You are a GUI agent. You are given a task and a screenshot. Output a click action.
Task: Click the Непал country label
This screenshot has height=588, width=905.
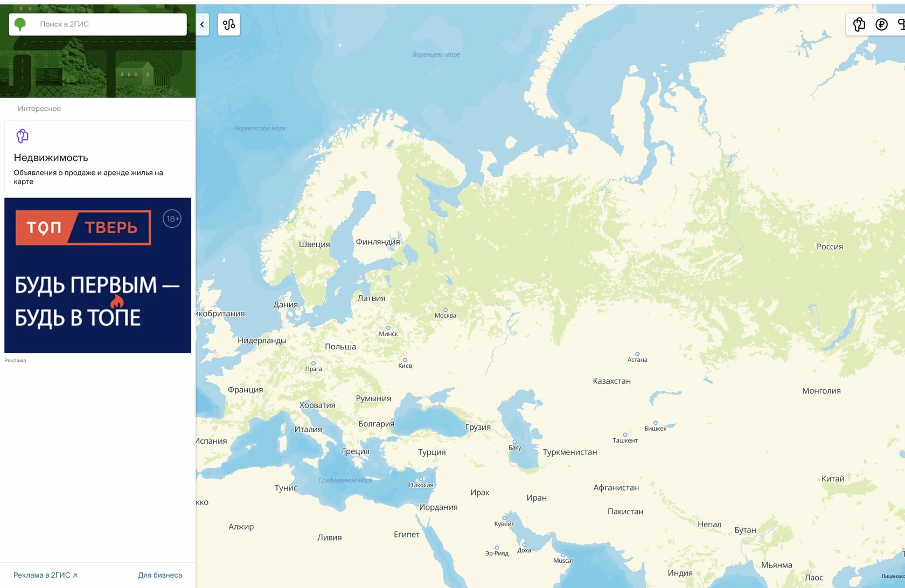[709, 524]
